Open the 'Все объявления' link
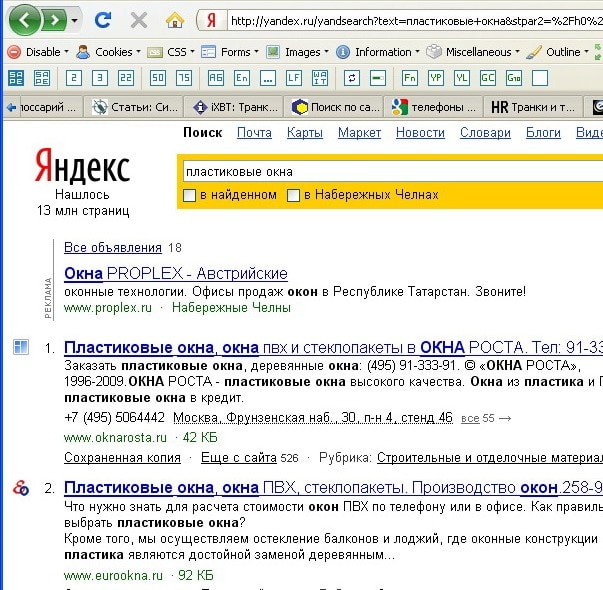 point(112,247)
